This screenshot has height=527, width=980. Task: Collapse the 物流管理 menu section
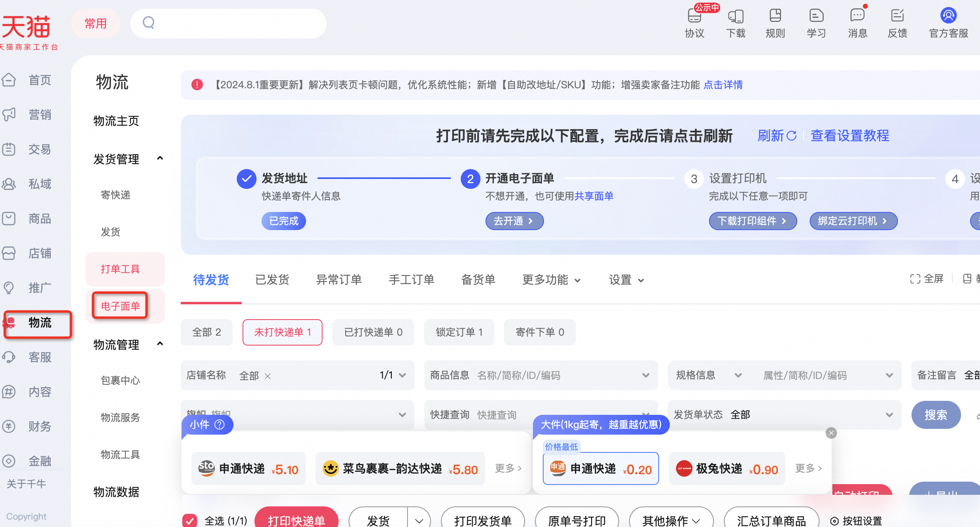(160, 344)
